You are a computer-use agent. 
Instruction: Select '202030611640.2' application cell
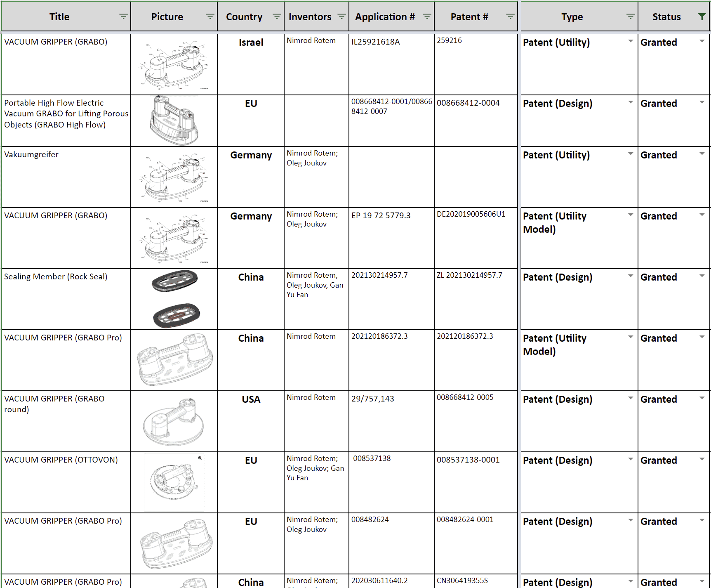click(391, 581)
